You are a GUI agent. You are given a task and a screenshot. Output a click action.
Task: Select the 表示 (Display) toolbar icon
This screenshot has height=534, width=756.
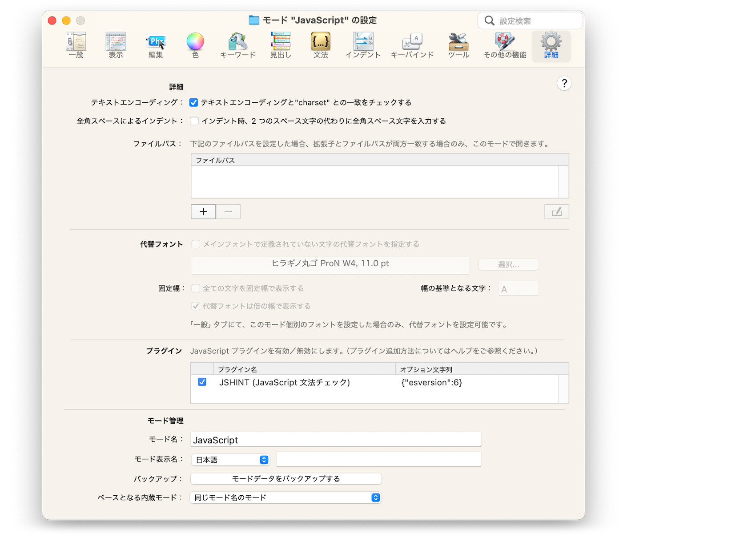tap(116, 45)
